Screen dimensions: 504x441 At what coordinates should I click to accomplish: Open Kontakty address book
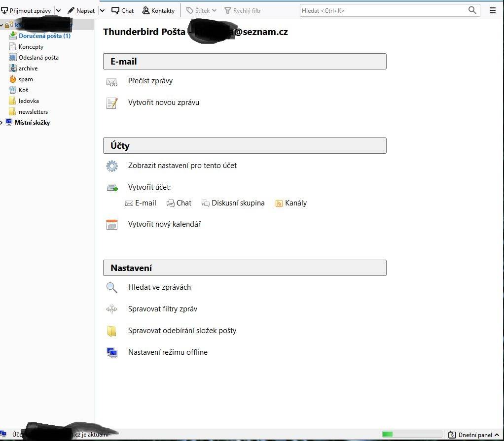coord(158,11)
